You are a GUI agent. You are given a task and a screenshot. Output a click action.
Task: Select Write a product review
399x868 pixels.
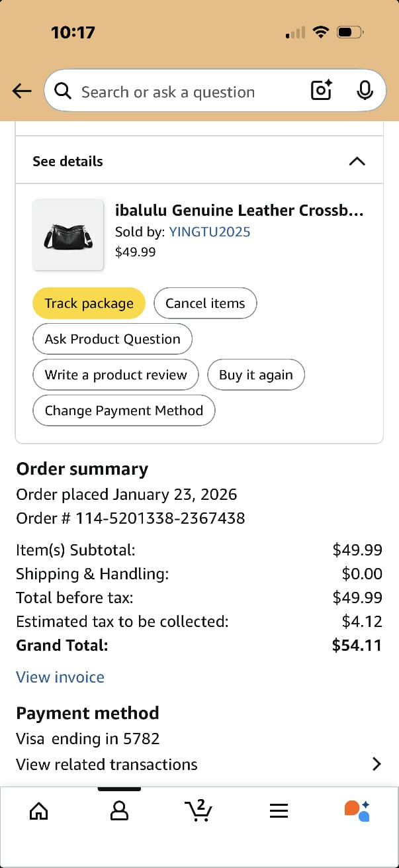pos(116,375)
